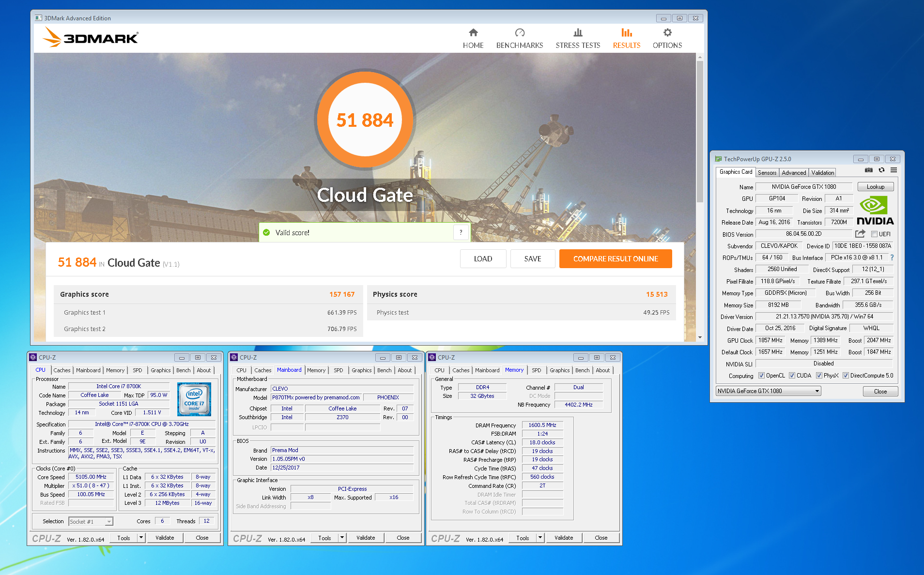Open Graphics tab in CPU-Z Mainboard window
The width and height of the screenshot is (924, 575).
click(362, 370)
